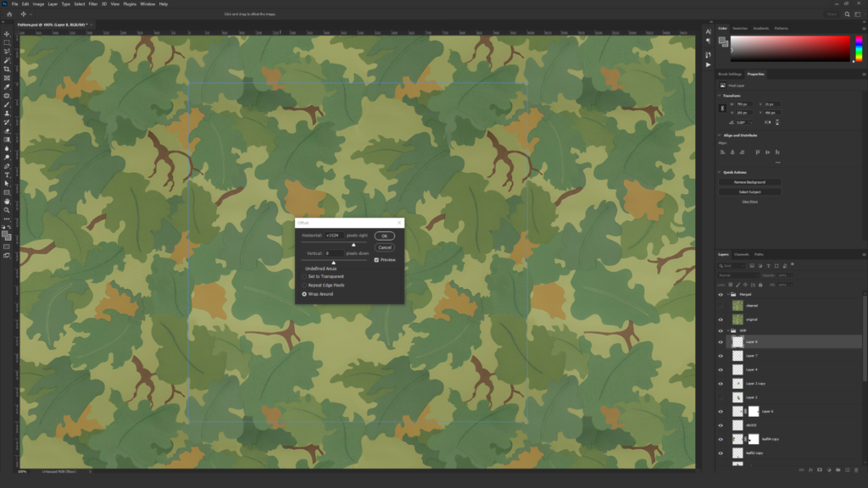Collapse the Merged layer group
Image resolution: width=868 pixels, height=488 pixels.
[x=729, y=295]
